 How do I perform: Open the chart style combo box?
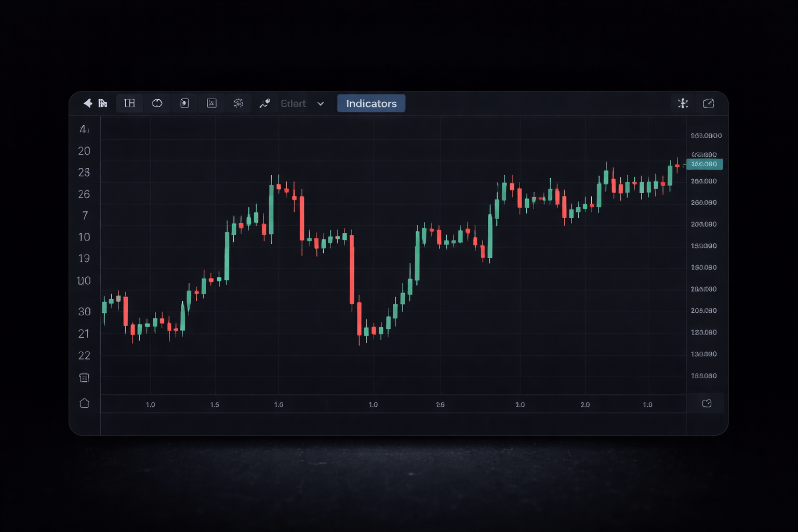click(x=294, y=103)
